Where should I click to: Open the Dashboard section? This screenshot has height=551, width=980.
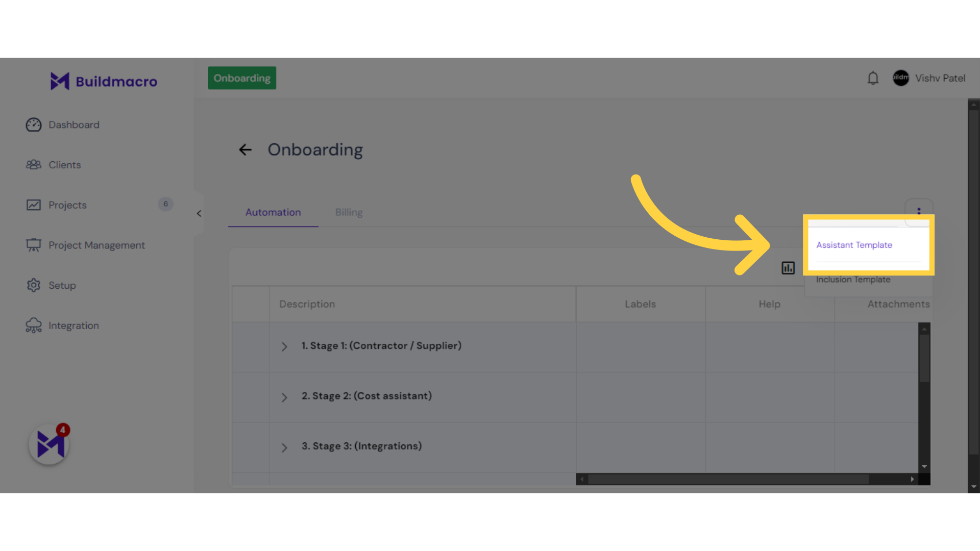(73, 124)
